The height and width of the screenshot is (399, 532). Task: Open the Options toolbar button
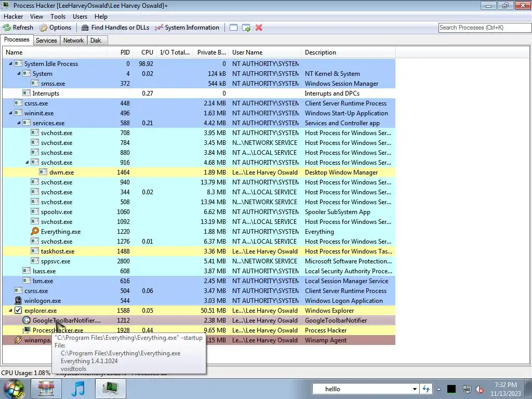[x=55, y=28]
